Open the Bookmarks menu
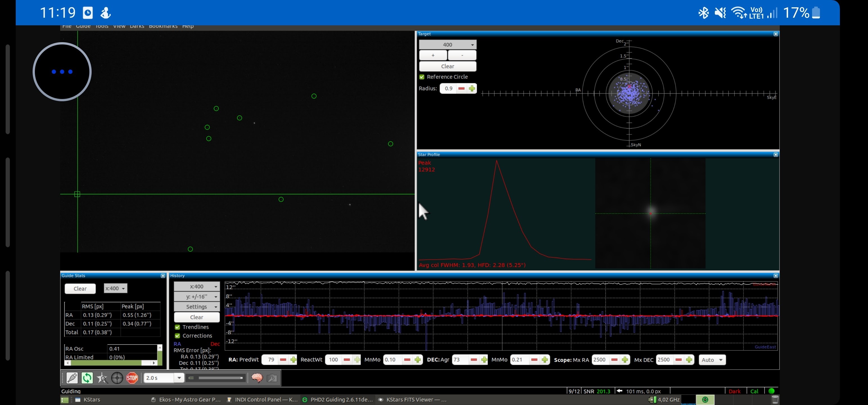Image resolution: width=868 pixels, height=405 pixels. (x=163, y=27)
